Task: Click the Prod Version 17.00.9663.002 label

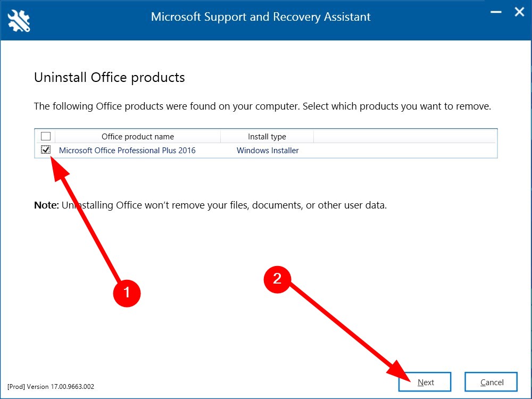Action: [x=51, y=387]
